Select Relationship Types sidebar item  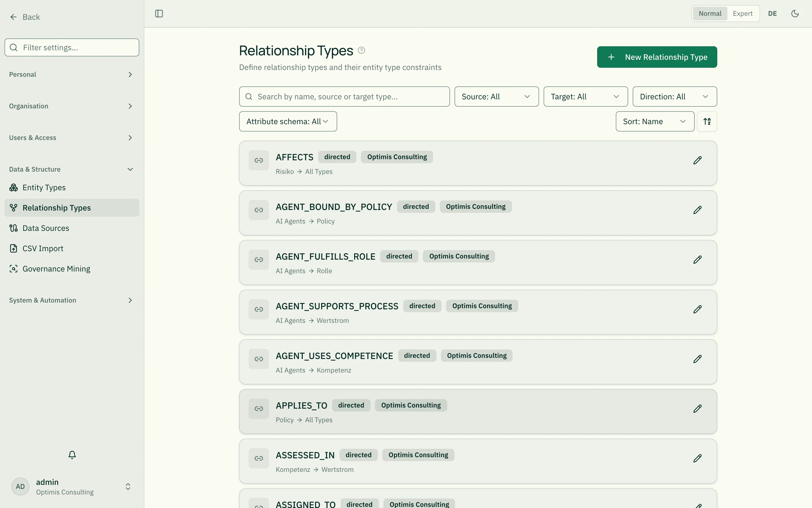tap(72, 208)
